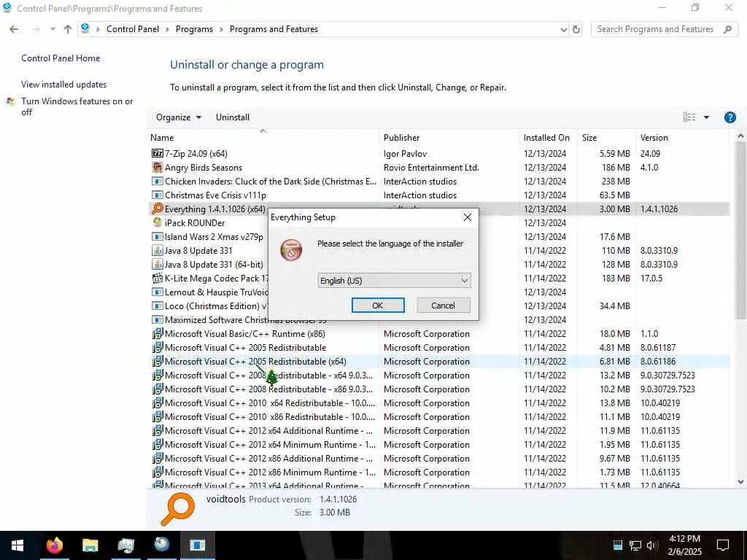Click the Everything 1.4.1.1026 magnifier icon in list
The height and width of the screenshot is (560, 747).
(158, 209)
